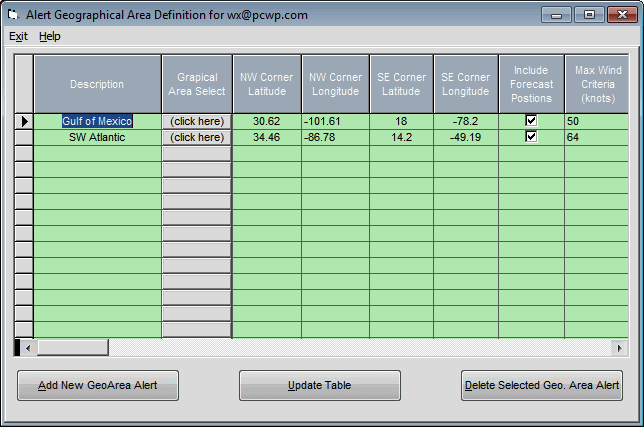Edit Gulf of Mexico NW Corner Latitude cell
This screenshot has width=644, height=427.
coord(266,121)
